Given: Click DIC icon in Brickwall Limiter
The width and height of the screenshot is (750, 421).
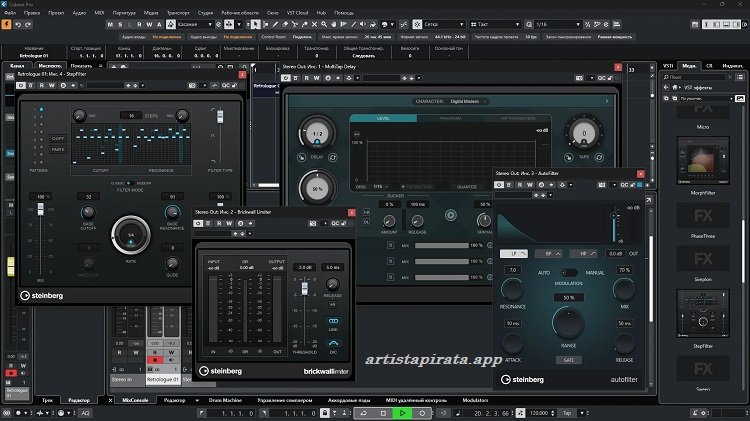Looking at the screenshot, I should point(333,343).
